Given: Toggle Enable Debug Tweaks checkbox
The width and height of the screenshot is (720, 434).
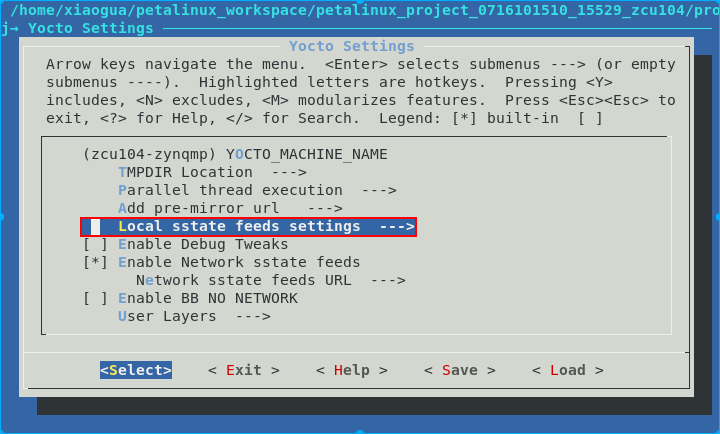Looking at the screenshot, I should 96,244.
